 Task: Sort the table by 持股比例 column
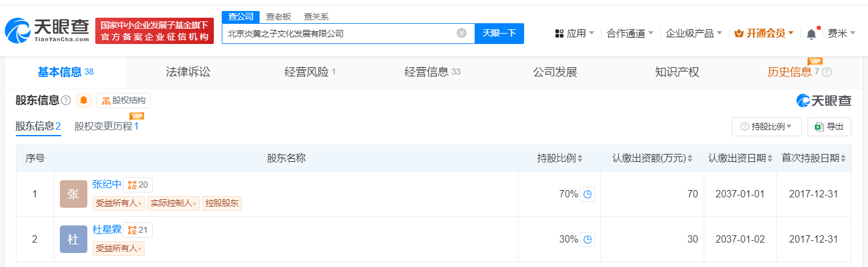click(580, 159)
